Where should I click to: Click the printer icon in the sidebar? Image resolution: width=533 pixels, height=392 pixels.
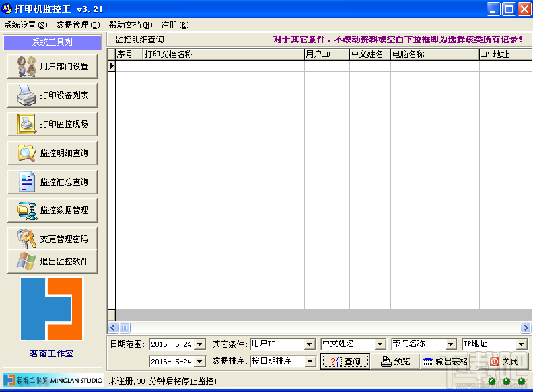[x=27, y=95]
